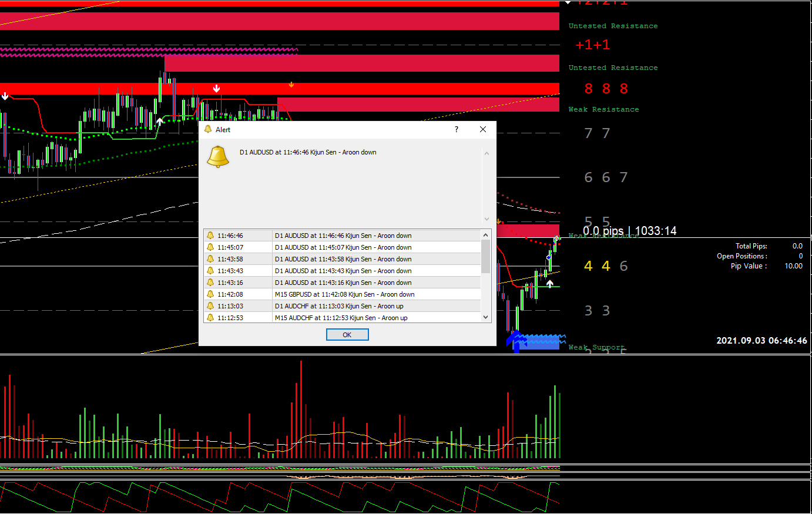Screen dimensions: 812x514
Task: Click the 11:42:08 time cell
Action: [230, 294]
